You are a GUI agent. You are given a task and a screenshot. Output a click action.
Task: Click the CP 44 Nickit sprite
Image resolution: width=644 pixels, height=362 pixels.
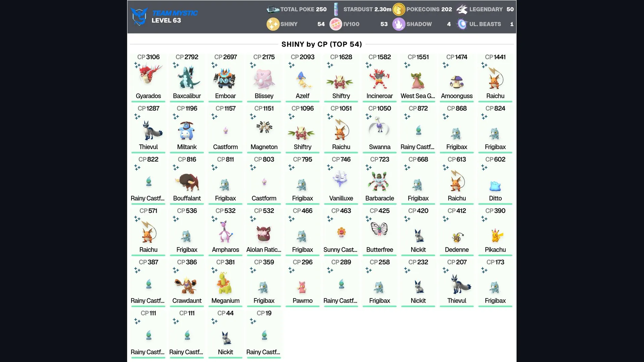coord(226,338)
